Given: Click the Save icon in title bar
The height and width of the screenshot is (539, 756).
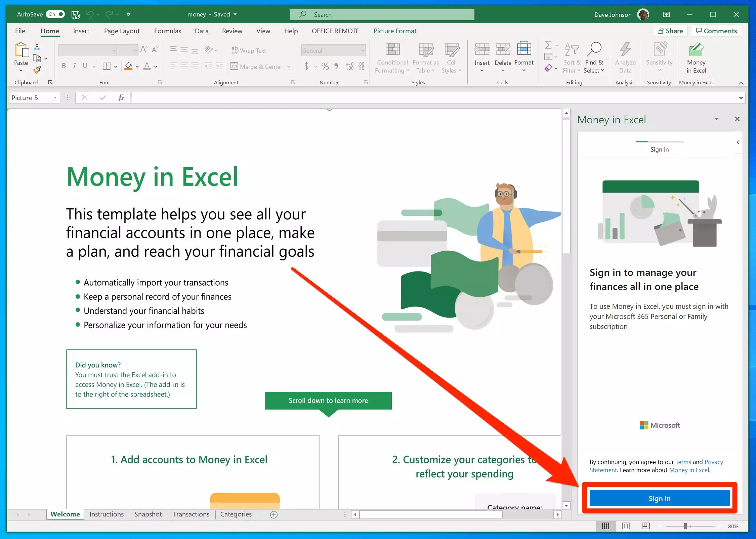Looking at the screenshot, I should point(76,14).
